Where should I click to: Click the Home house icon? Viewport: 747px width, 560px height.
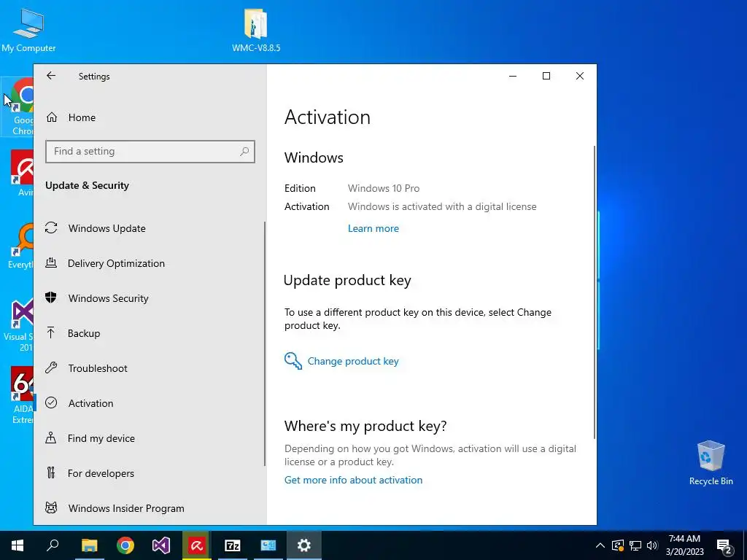point(52,117)
